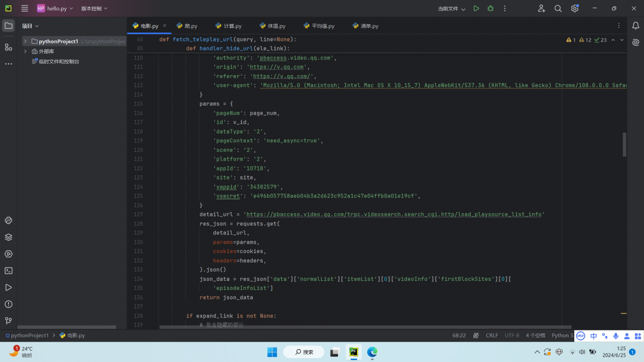Toggle iFLY voice input microphone
This screenshot has height=362, width=644.
tap(616, 336)
